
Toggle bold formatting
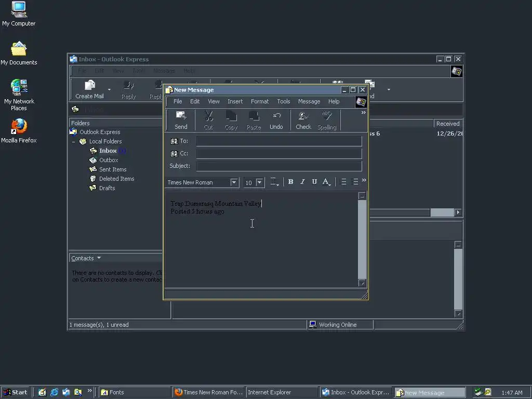pyautogui.click(x=290, y=182)
